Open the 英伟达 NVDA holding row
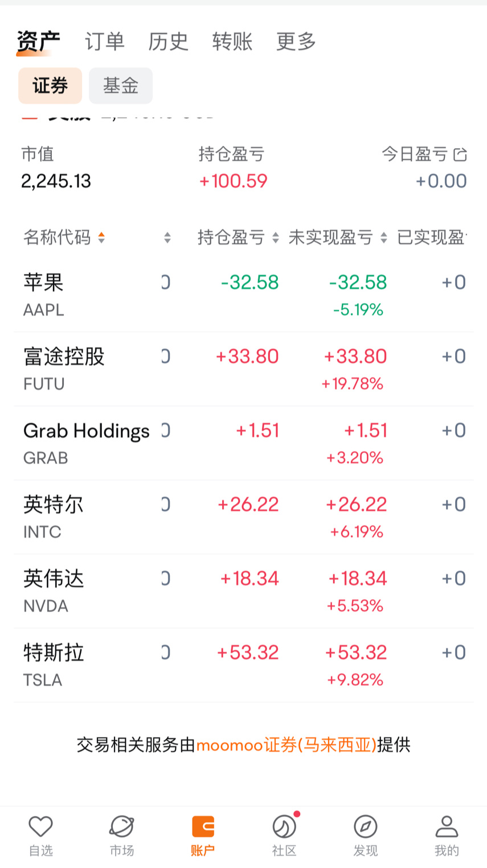This screenshot has height=868, width=487. pyautogui.click(x=244, y=591)
